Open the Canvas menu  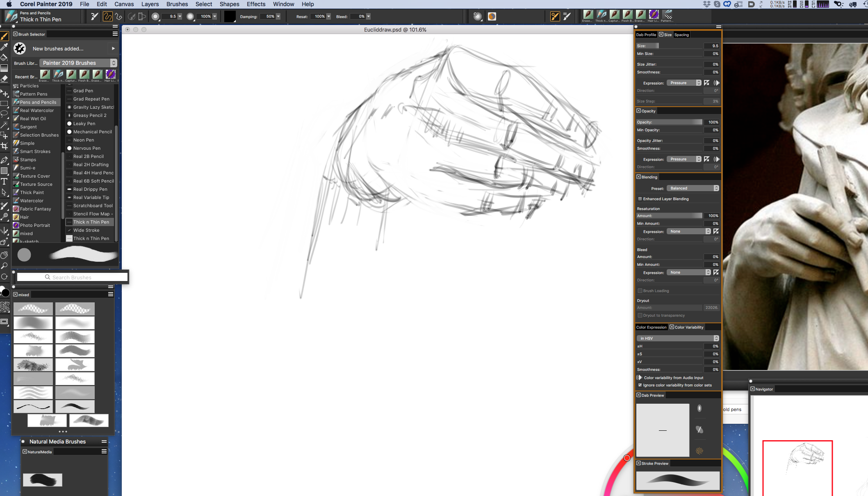(124, 4)
